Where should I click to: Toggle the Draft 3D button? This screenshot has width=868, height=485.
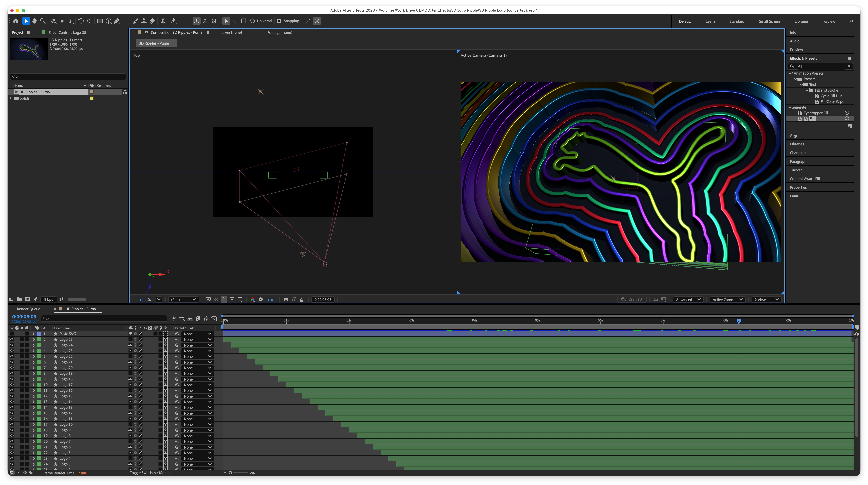632,300
